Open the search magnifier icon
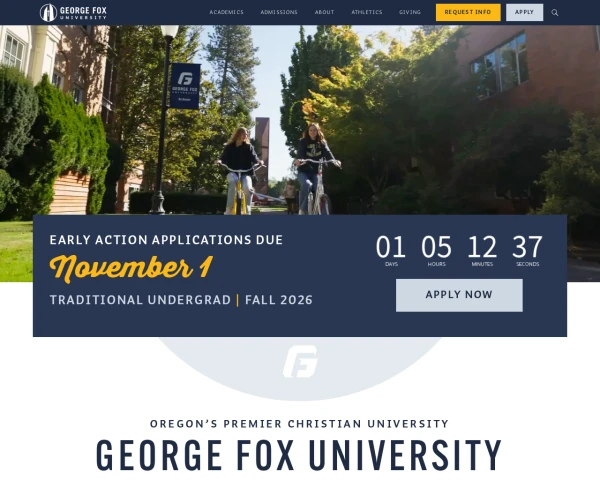The image size is (600, 480). (x=554, y=13)
